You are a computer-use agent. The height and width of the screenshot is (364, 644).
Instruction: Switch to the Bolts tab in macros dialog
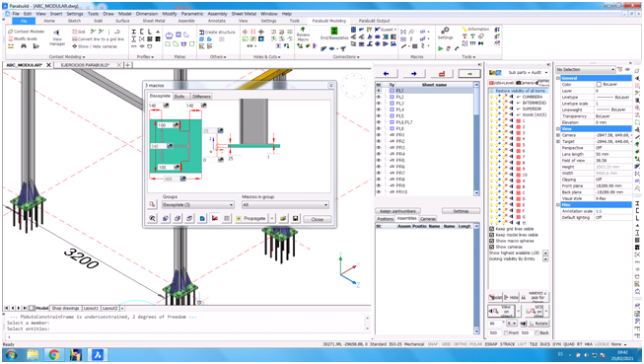click(179, 96)
